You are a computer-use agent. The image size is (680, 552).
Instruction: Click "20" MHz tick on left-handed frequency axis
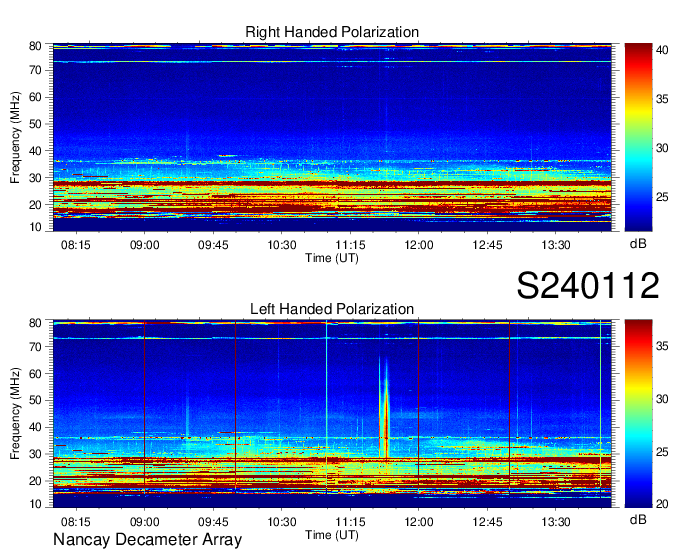[x=35, y=481]
